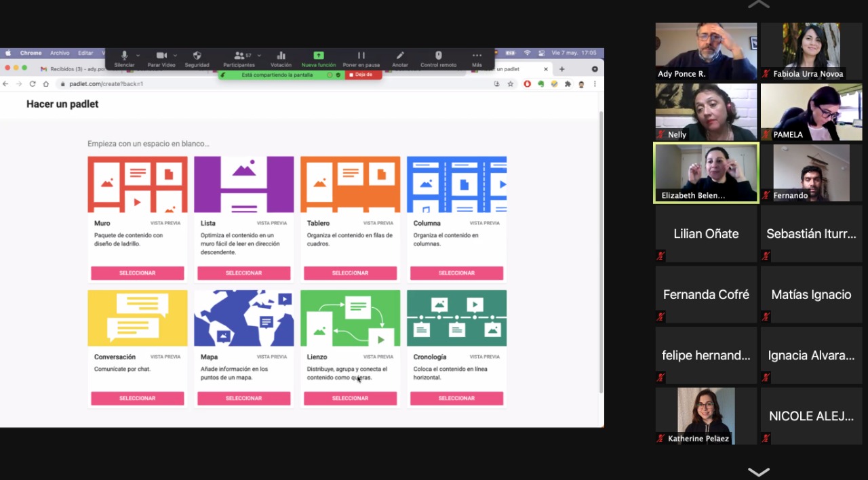
Task: Click the green Lienzo layout thumbnail
Action: 351,318
